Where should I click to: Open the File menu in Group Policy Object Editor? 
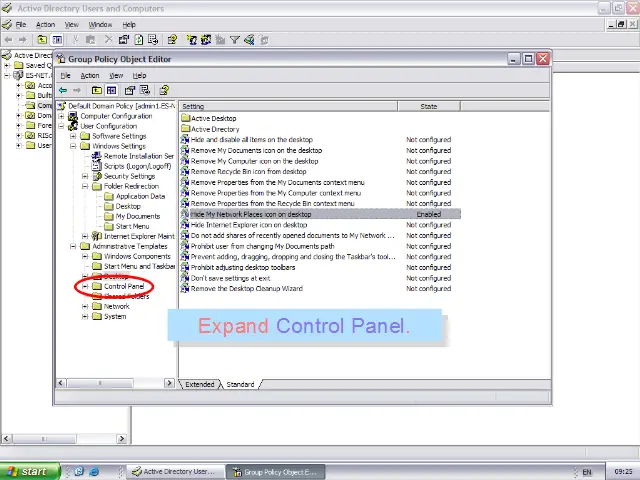pos(66,76)
